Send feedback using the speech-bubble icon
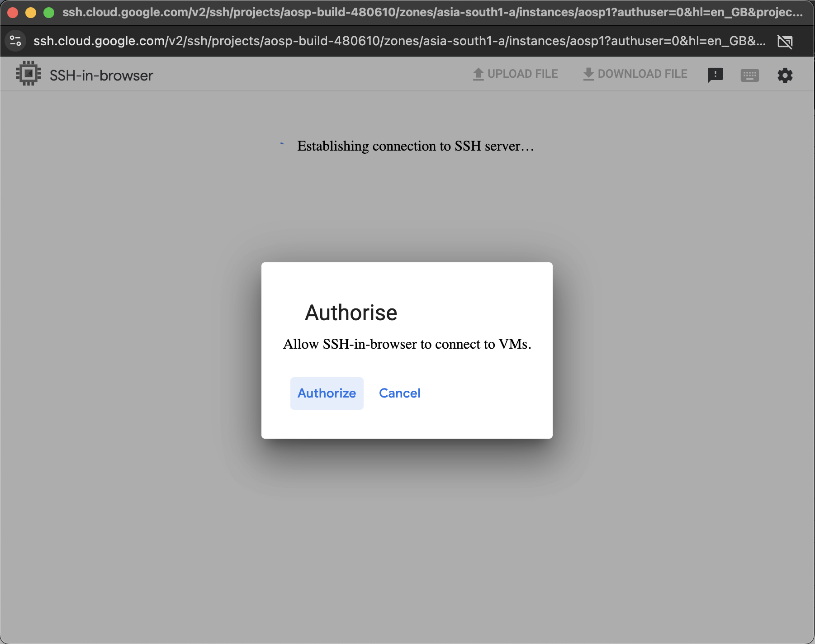 (x=716, y=75)
